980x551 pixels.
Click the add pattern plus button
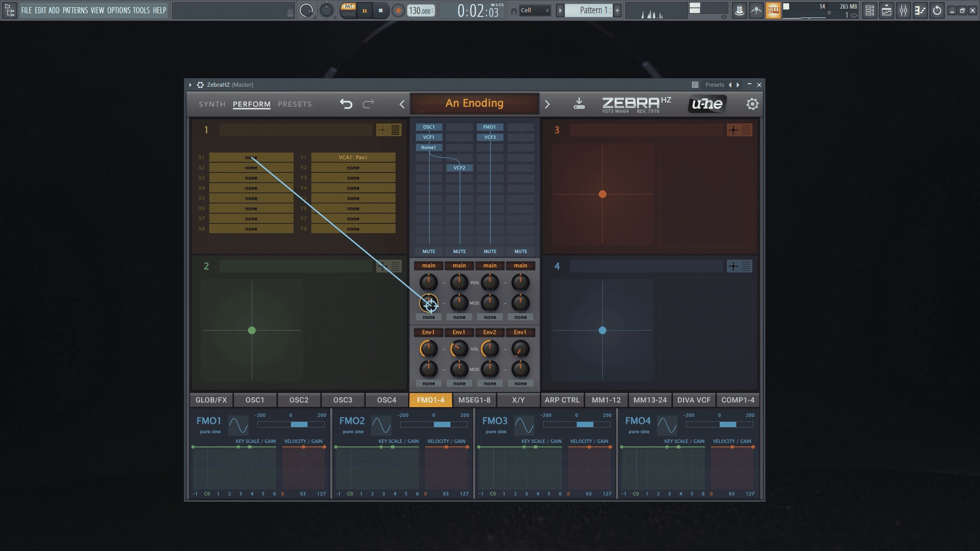tap(617, 10)
